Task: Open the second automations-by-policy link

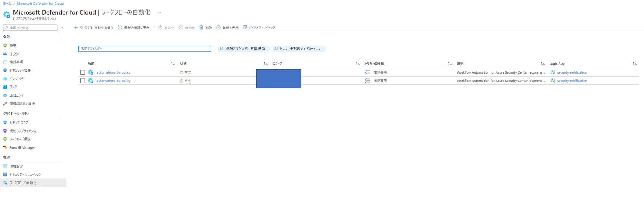Action: tap(113, 81)
